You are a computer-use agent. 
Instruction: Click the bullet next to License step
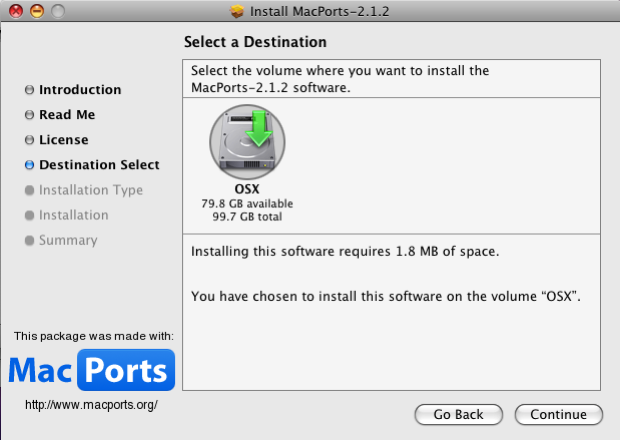tap(29, 140)
